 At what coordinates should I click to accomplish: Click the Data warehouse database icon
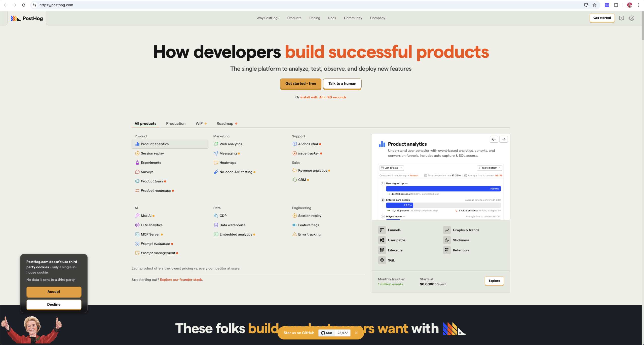(216, 225)
